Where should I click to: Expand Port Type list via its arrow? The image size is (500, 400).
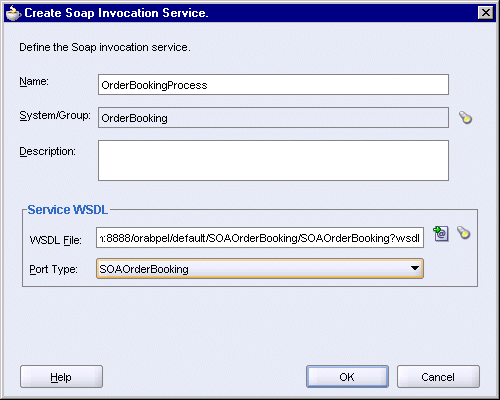pos(415,268)
